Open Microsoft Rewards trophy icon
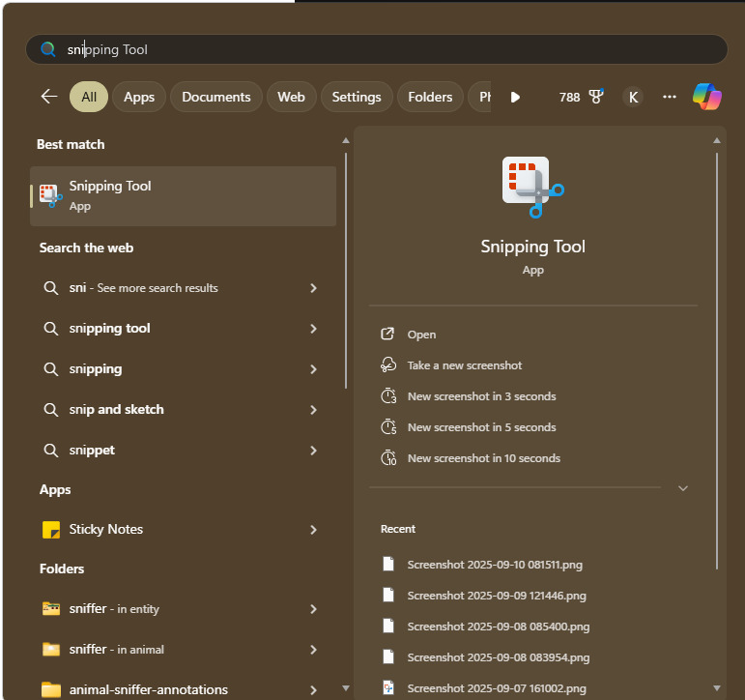 click(596, 97)
